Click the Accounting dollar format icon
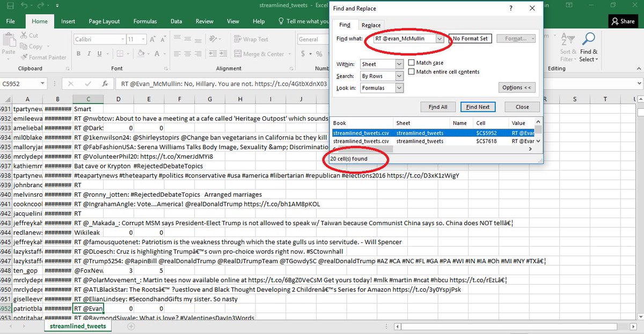Screen dimensions: 644x334 [x=304, y=54]
